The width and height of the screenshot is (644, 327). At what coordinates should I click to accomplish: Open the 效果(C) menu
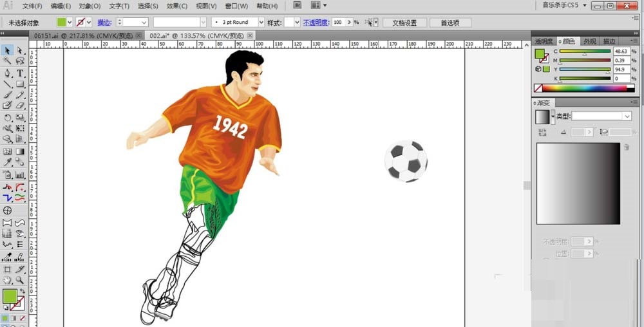coord(176,6)
